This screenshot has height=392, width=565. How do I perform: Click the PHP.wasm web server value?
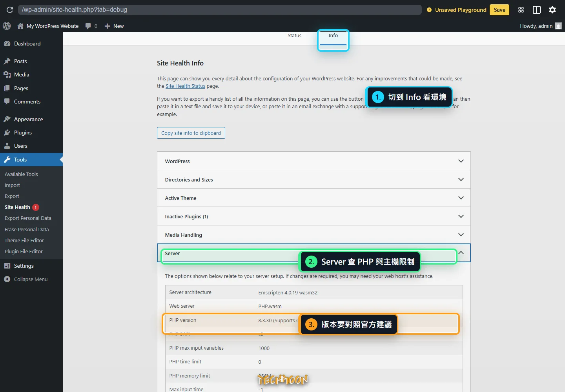[x=270, y=307]
